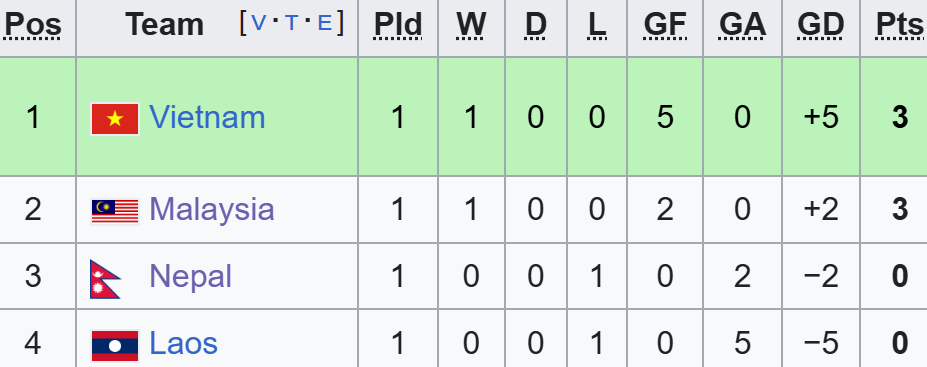Open the Malaysia team link

(212, 209)
